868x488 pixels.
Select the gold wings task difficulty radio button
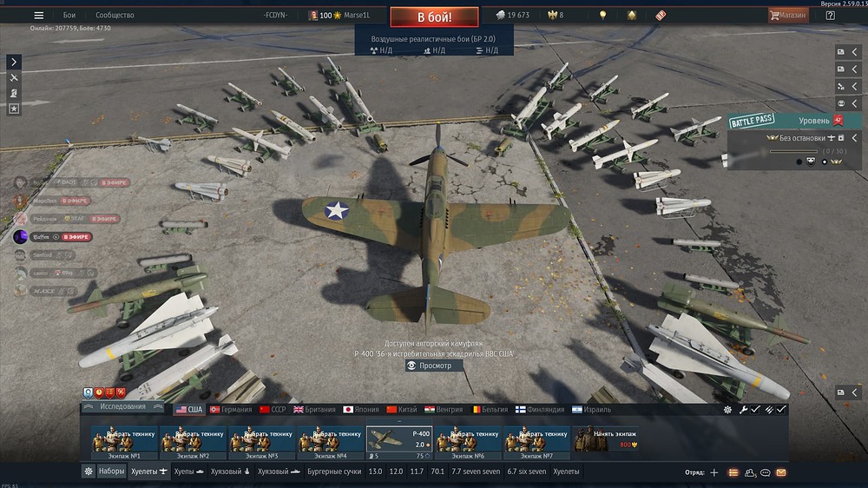click(x=825, y=162)
